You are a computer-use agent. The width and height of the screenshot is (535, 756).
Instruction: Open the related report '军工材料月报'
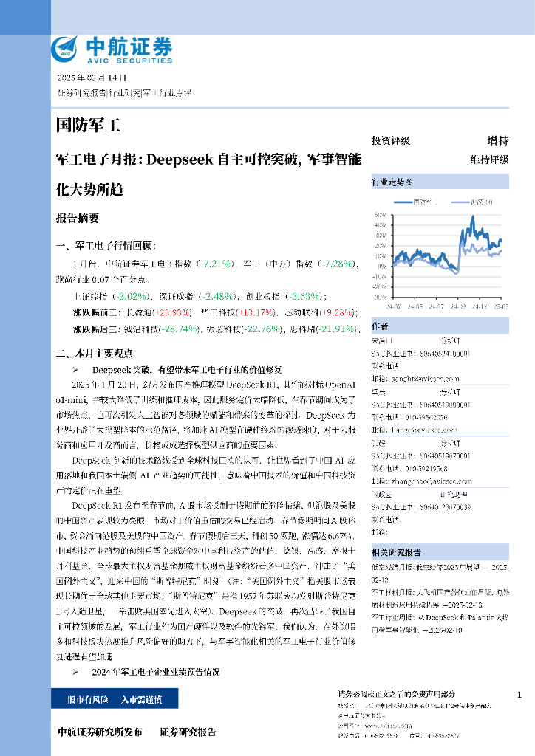[440, 599]
